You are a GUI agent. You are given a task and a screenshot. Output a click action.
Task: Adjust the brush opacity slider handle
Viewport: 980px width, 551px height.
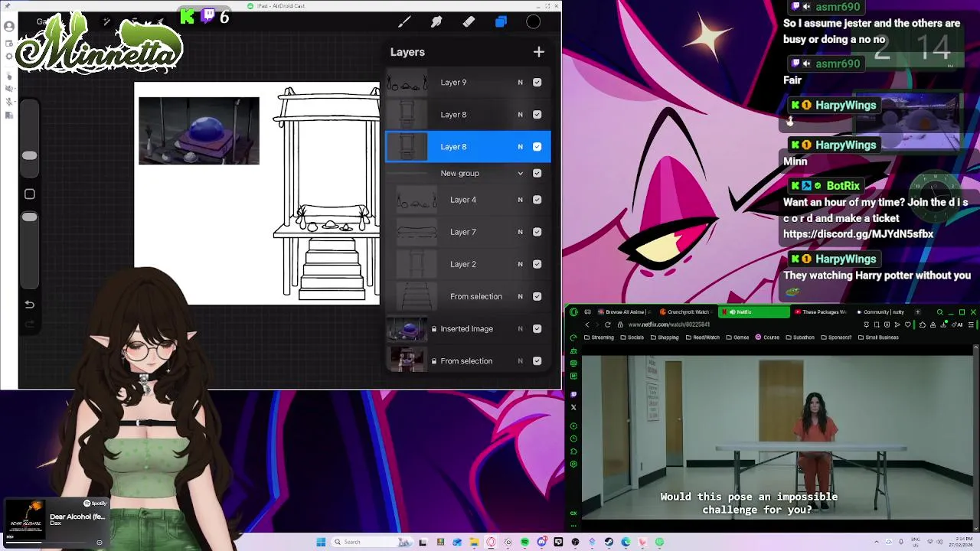tap(29, 218)
